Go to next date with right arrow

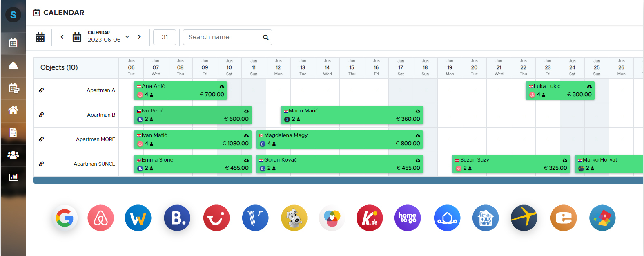[139, 37]
